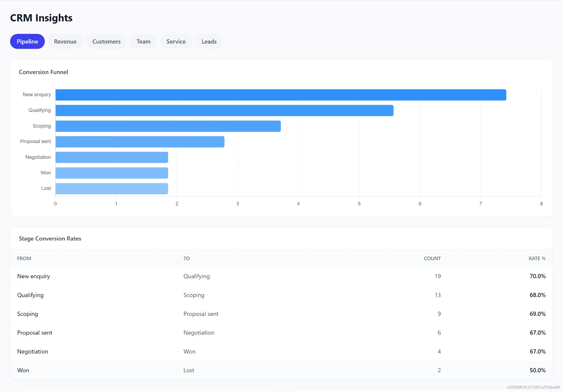Click Negotiation in the TO column
The image size is (563, 392).
click(199, 333)
